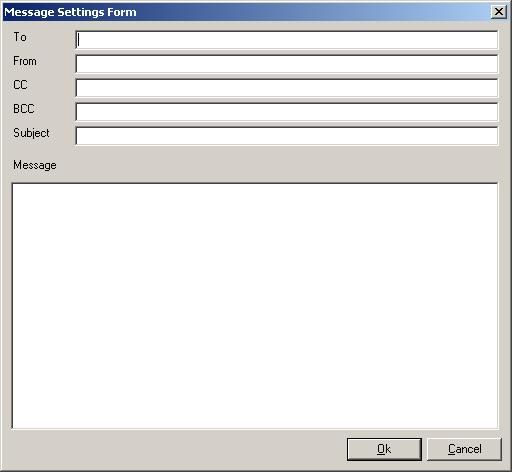The image size is (512, 472).
Task: Confirm settings with the Ok button
Action: click(x=384, y=449)
